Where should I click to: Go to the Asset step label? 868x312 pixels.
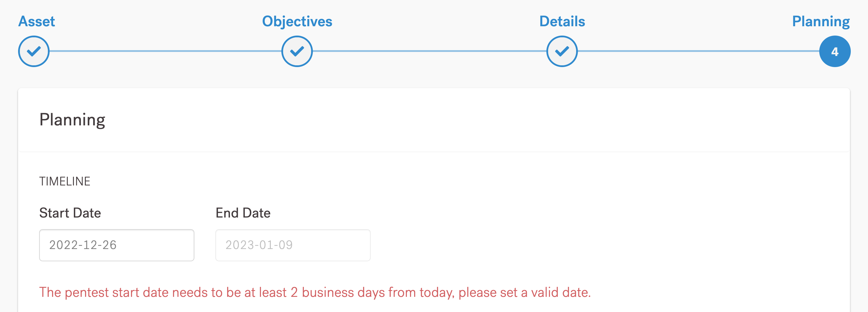point(36,22)
